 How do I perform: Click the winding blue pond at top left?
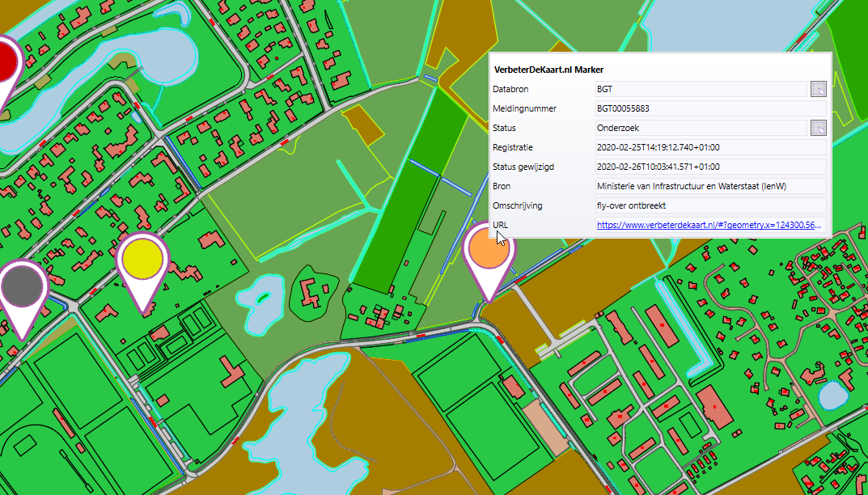[97, 65]
